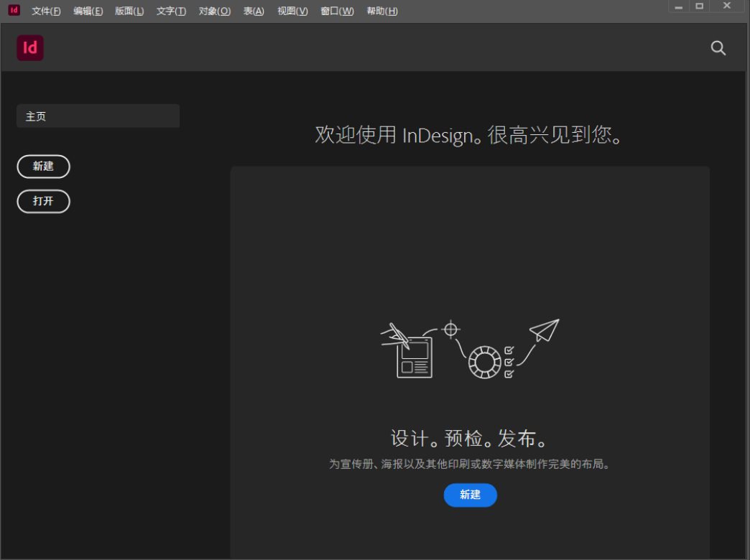Open the 文件 menu
Image resolution: width=750 pixels, height=560 pixels.
pos(45,11)
